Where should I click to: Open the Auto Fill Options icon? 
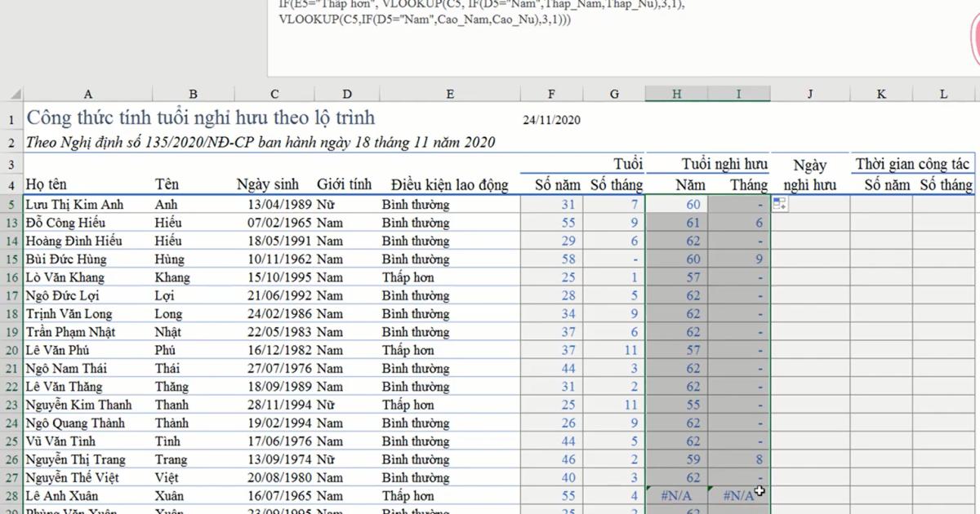779,205
